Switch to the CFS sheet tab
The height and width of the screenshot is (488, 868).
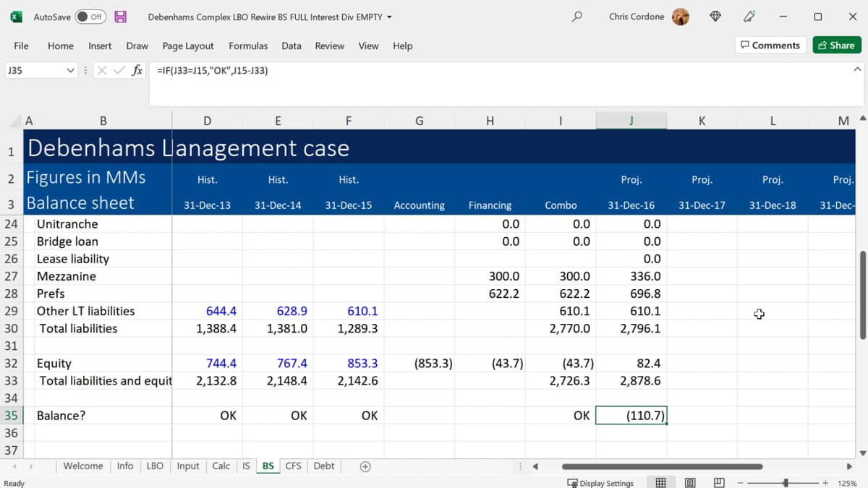[x=293, y=466]
